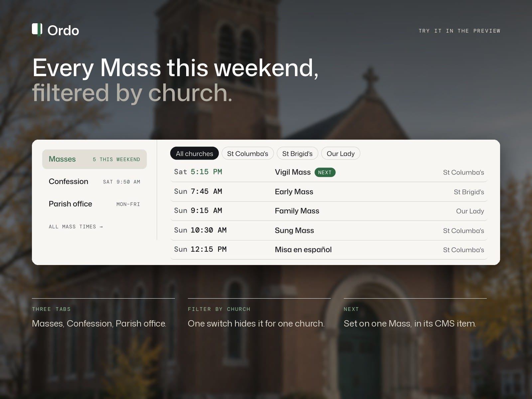Click St Columba's label on Sung Mass row
Screen dimensions: 532x399
coord(464,230)
